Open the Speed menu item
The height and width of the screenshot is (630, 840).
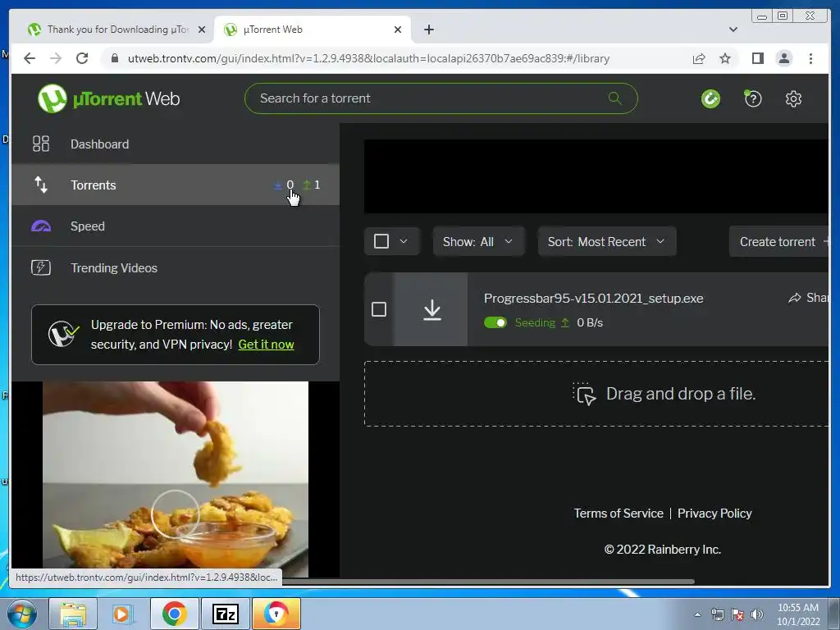click(x=176, y=226)
